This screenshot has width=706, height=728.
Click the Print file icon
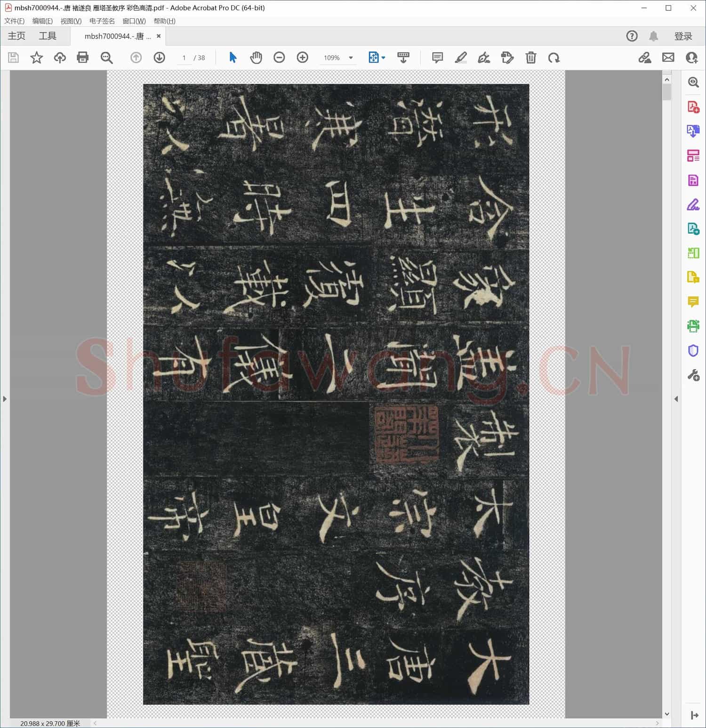(83, 57)
